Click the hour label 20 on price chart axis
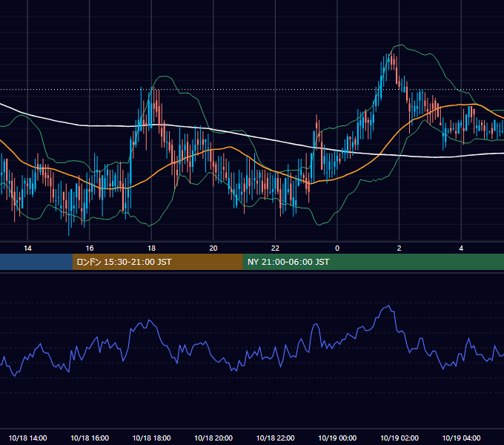 [x=213, y=248]
